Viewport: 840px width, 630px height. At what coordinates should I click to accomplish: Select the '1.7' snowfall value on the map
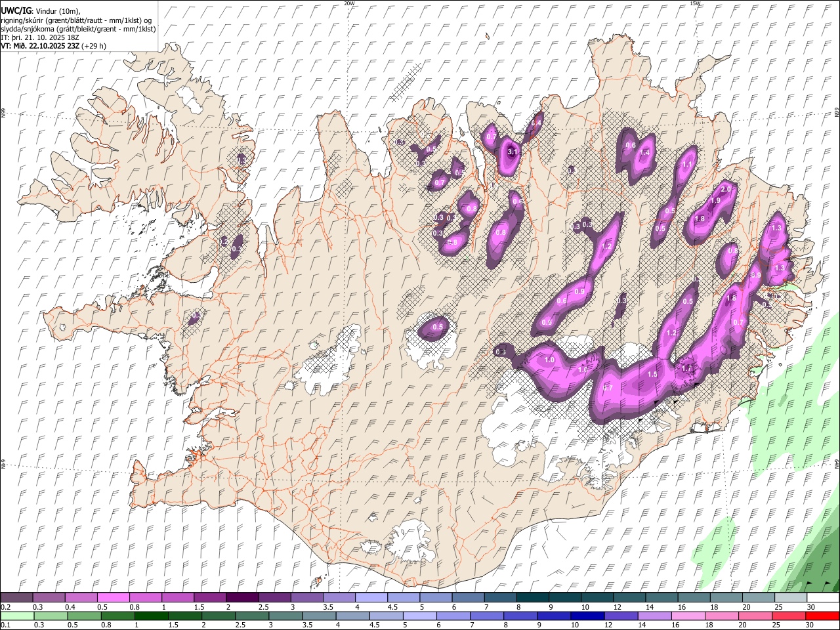686,369
